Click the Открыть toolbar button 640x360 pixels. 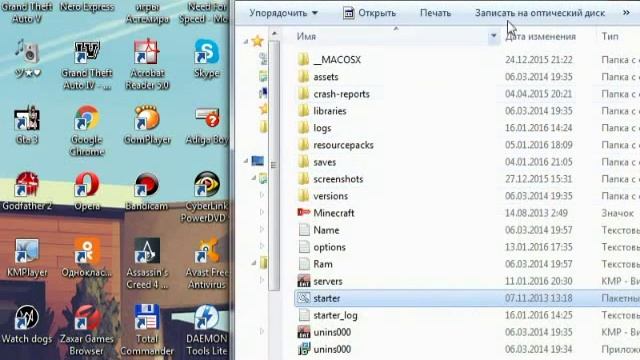(x=370, y=13)
